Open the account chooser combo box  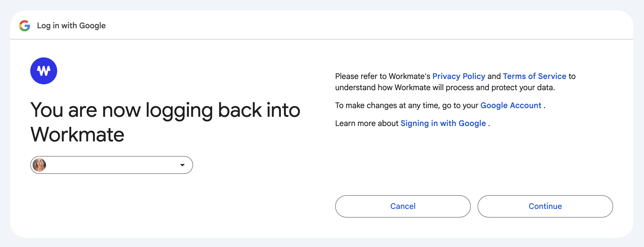pos(112,165)
